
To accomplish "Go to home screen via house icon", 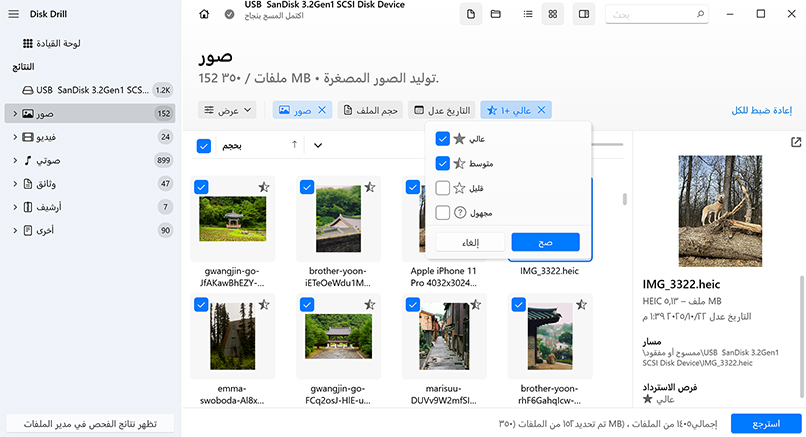I will point(204,14).
